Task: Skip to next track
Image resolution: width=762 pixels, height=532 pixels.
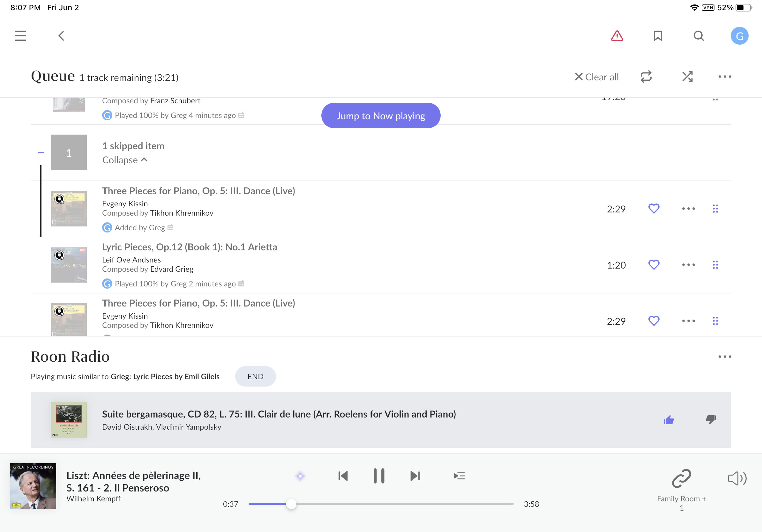Action: point(415,476)
